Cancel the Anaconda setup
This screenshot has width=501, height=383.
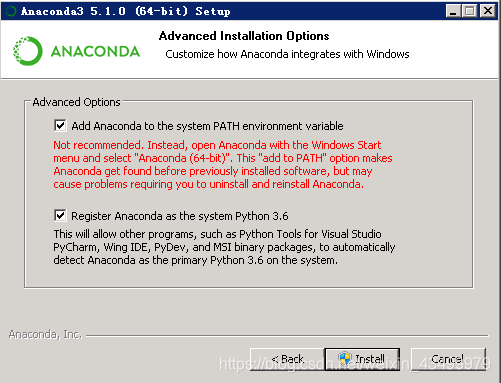coord(448,359)
